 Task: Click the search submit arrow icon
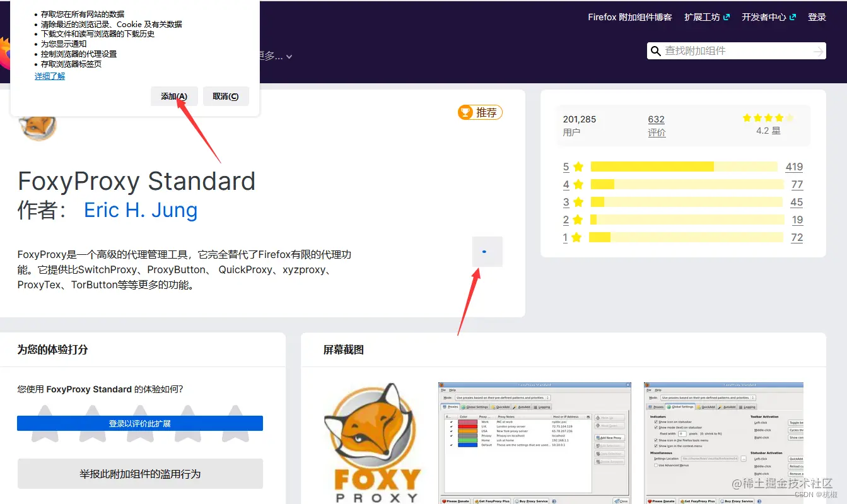click(819, 51)
